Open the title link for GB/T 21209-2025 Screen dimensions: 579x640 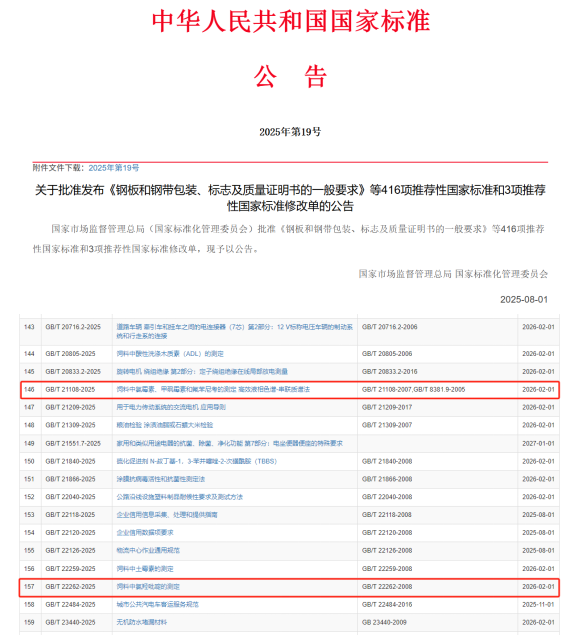coord(171,407)
